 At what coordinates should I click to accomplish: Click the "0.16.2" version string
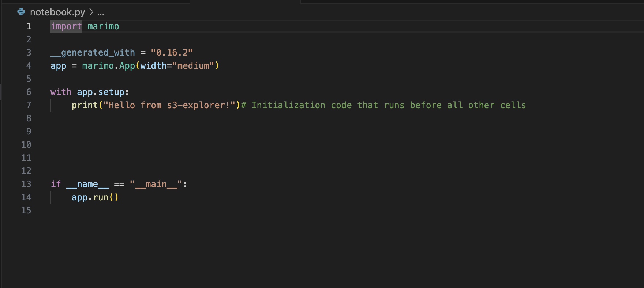tap(172, 53)
